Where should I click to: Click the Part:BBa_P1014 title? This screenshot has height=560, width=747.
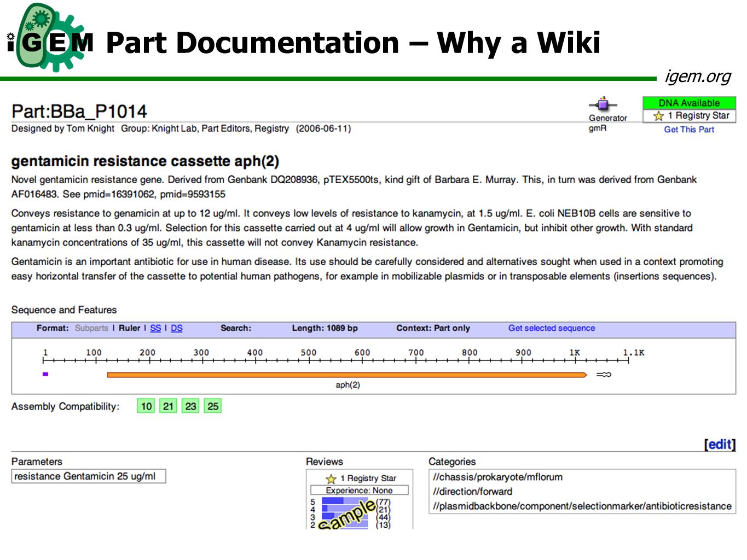point(79,112)
